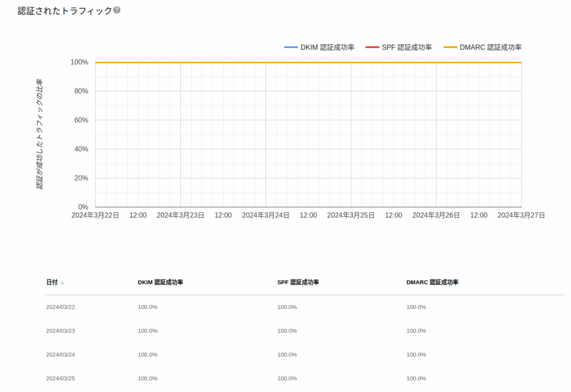Hide the SPF 認証成功率 legend series
The width and height of the screenshot is (571, 392).
pyautogui.click(x=399, y=47)
